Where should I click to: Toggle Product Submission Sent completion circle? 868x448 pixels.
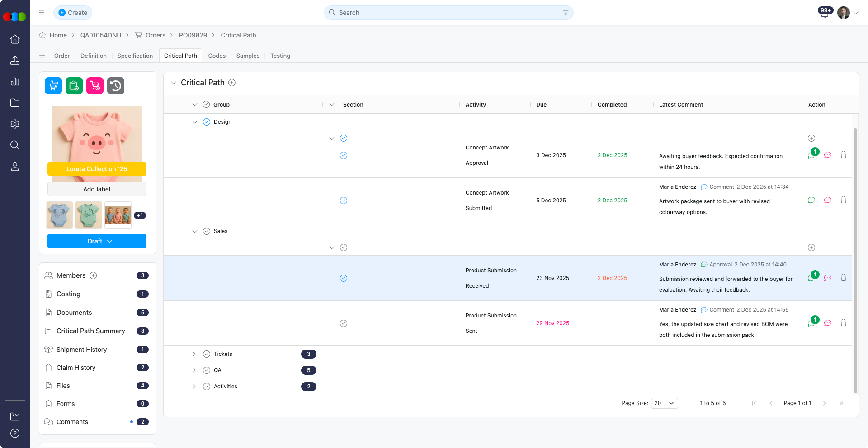click(344, 323)
